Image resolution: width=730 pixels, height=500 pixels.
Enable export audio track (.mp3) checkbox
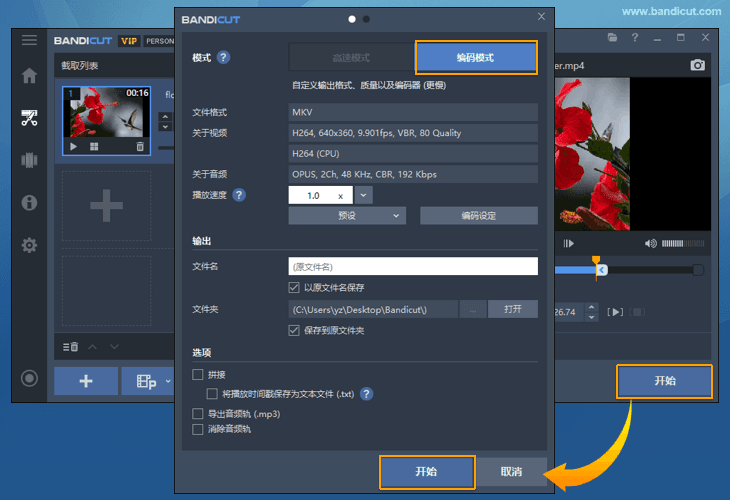198,413
